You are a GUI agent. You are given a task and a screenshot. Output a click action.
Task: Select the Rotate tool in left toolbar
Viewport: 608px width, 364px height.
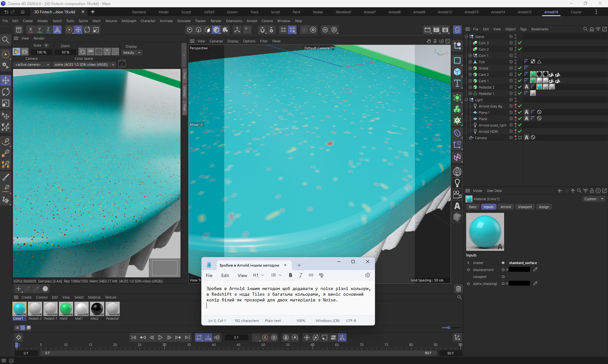(6, 92)
